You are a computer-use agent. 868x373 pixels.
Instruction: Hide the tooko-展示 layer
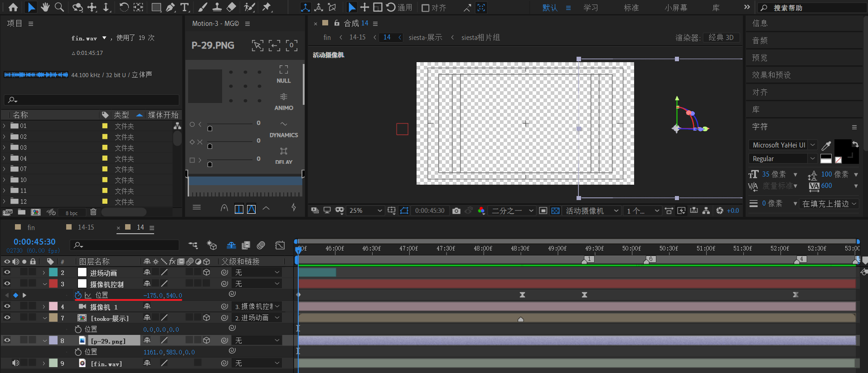click(x=7, y=318)
